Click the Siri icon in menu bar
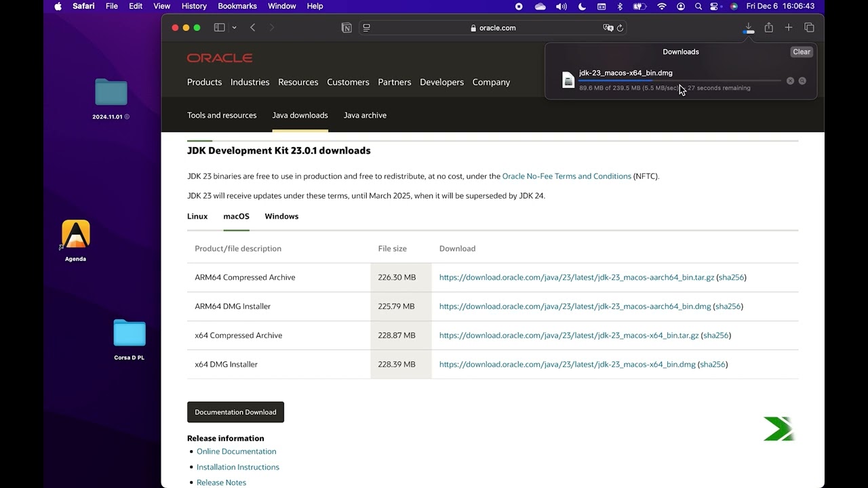The height and width of the screenshot is (488, 868). click(734, 6)
